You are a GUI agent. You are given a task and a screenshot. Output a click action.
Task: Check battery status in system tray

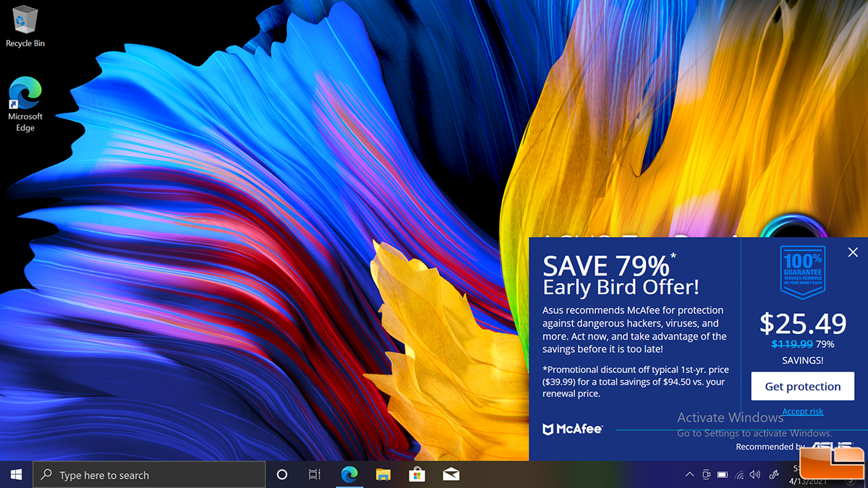point(723,475)
